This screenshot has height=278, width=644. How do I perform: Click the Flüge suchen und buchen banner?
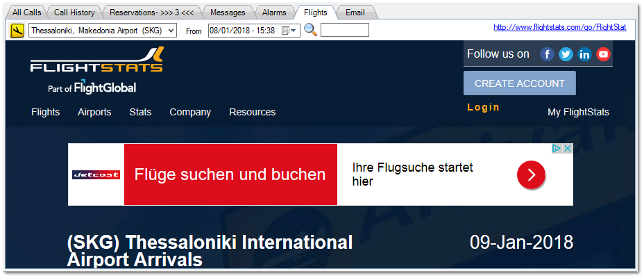click(230, 174)
